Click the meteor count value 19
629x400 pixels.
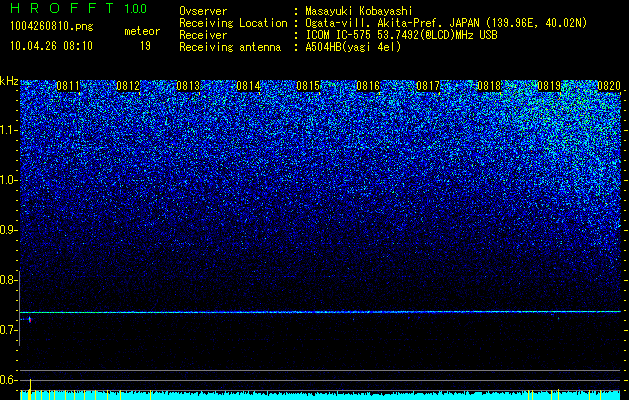click(145, 46)
